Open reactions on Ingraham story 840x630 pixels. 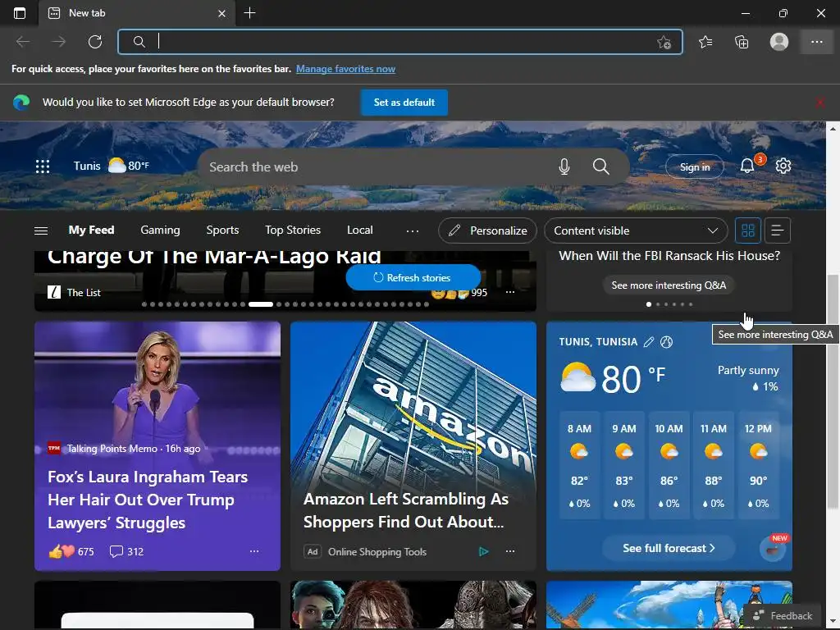pos(71,551)
